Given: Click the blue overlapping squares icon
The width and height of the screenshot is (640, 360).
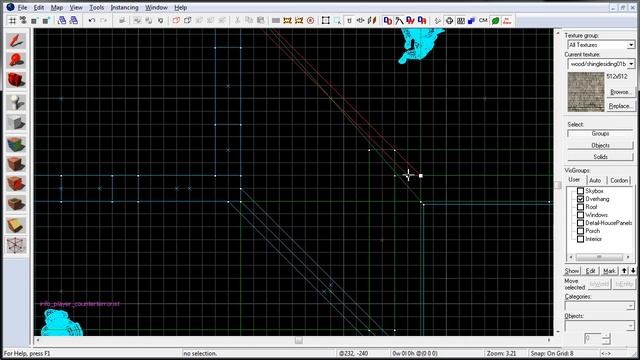Looking at the screenshot, I should [x=472, y=20].
